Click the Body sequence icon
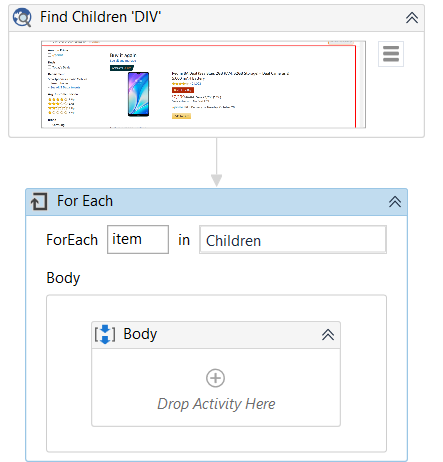443x462 pixels. pyautogui.click(x=105, y=334)
